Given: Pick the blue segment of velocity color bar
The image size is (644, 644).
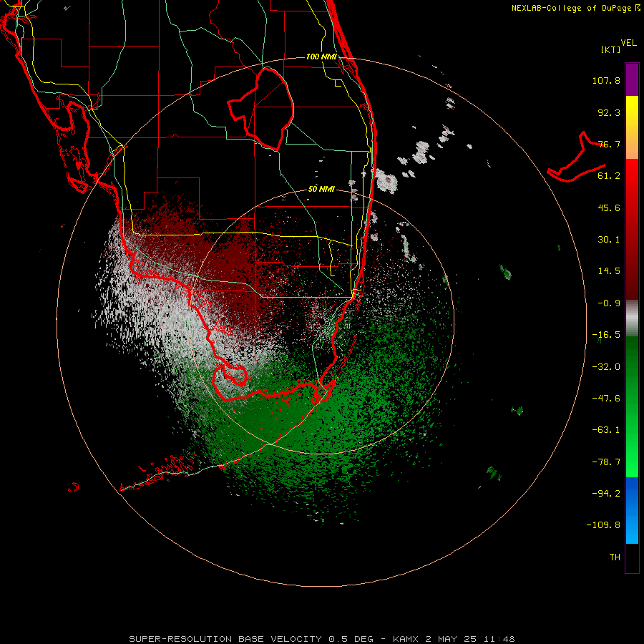Looking at the screenshot, I should point(632,510).
